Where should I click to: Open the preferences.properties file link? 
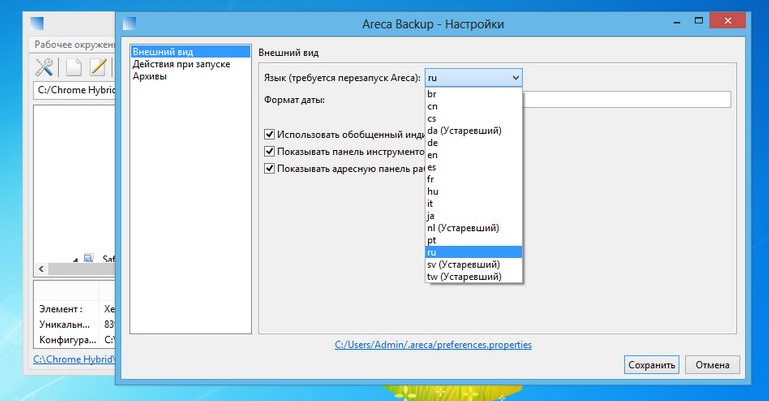pos(433,345)
